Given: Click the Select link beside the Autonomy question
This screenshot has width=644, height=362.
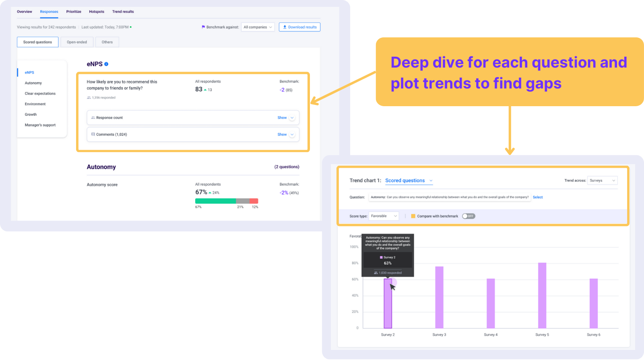Looking at the screenshot, I should 538,197.
